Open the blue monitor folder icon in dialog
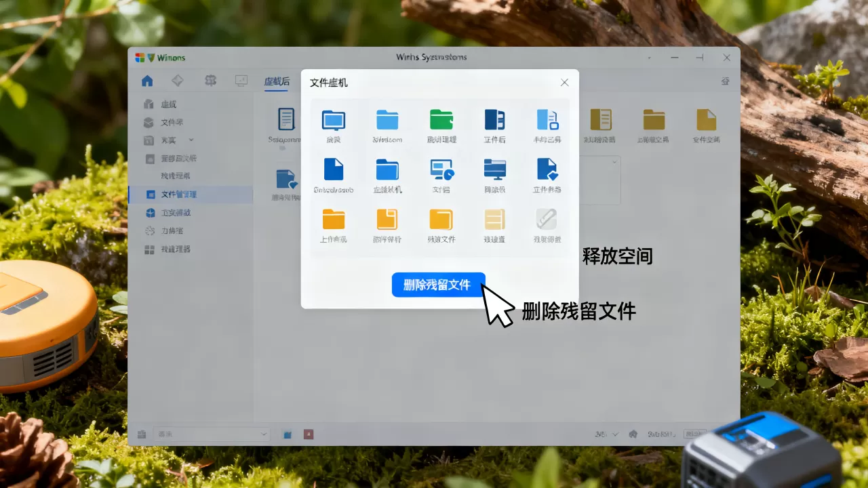 click(333, 120)
